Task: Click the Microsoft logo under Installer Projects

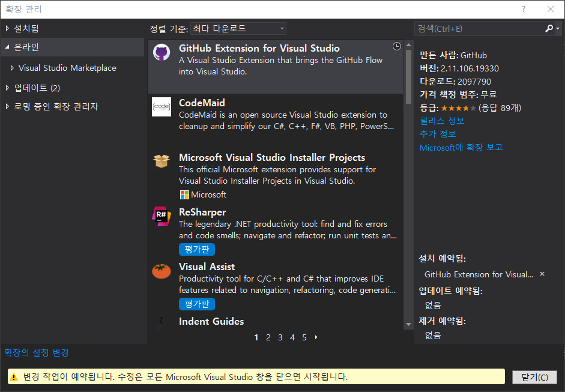Action: pyautogui.click(x=184, y=195)
